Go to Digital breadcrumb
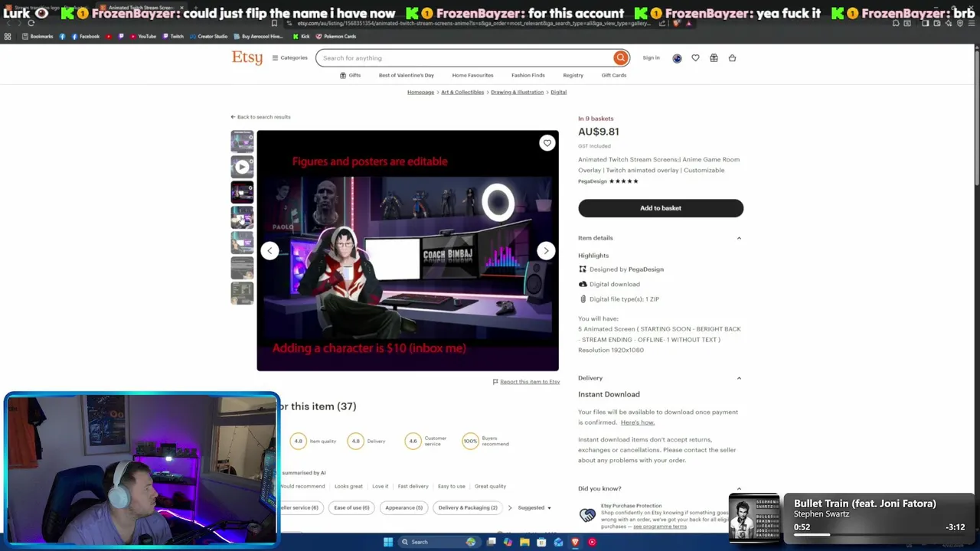Screen dimensions: 980x551 coord(558,92)
